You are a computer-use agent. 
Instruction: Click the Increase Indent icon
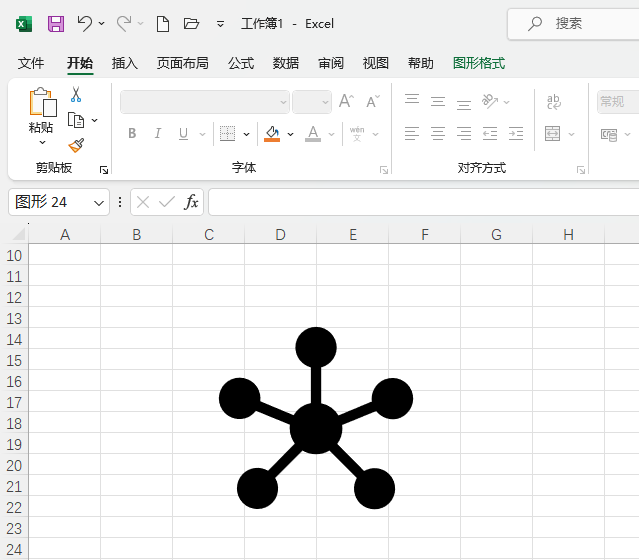516,134
